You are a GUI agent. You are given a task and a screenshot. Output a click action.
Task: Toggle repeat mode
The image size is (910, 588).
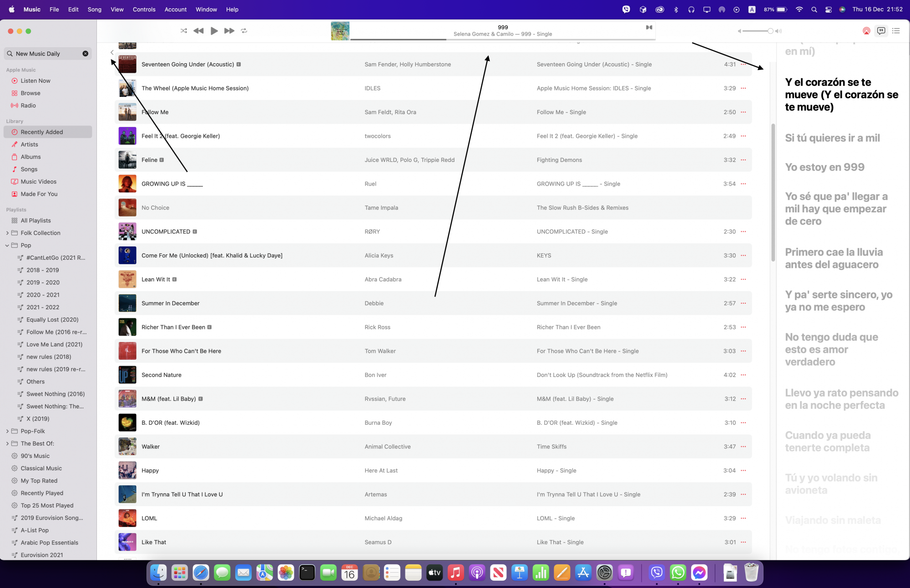click(x=244, y=31)
